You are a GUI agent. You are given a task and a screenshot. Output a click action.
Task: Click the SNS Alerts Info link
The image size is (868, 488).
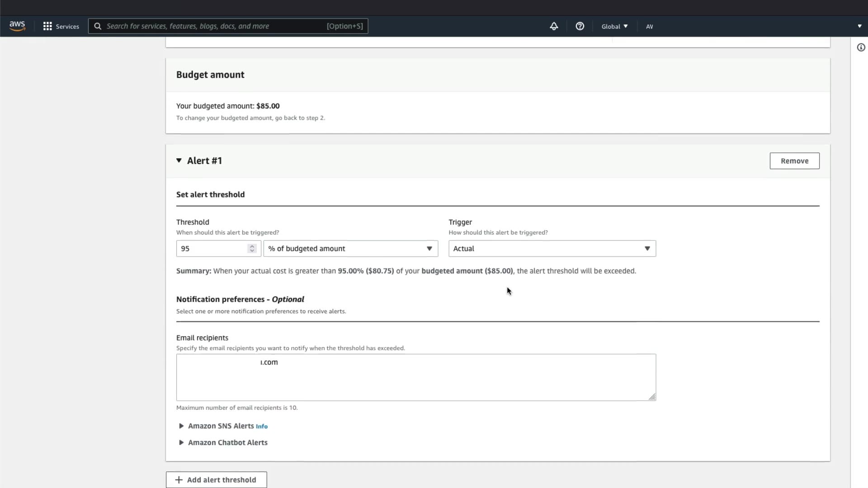[x=262, y=427]
